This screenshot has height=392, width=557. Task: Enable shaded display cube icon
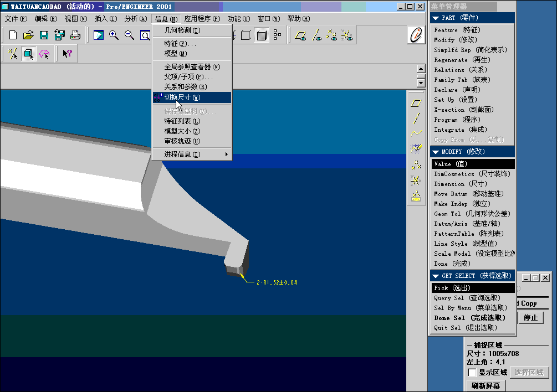262,35
